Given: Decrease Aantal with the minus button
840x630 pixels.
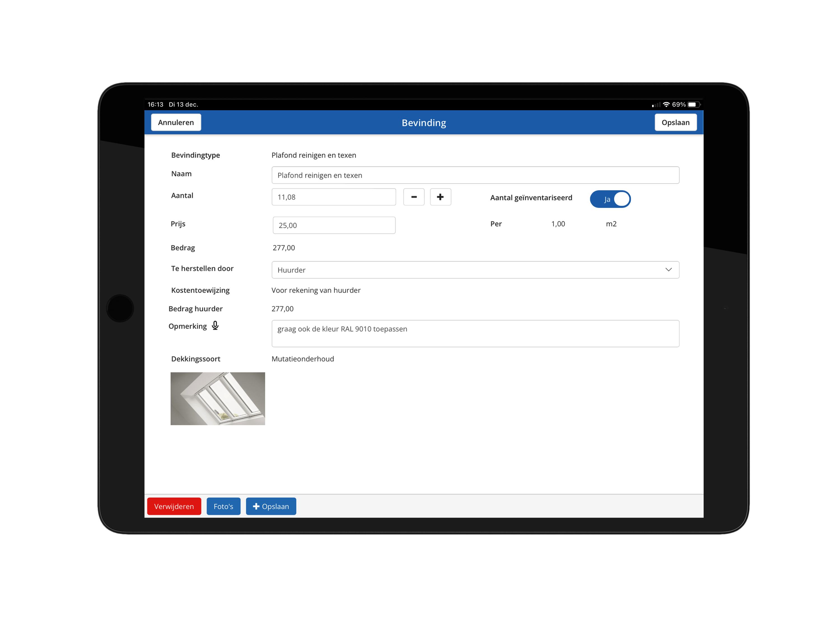Looking at the screenshot, I should tap(414, 197).
